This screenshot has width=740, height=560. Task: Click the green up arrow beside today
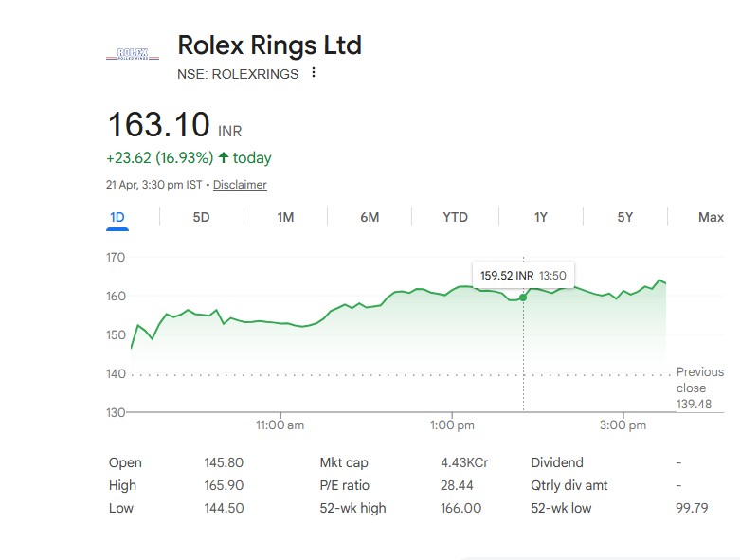[224, 157]
